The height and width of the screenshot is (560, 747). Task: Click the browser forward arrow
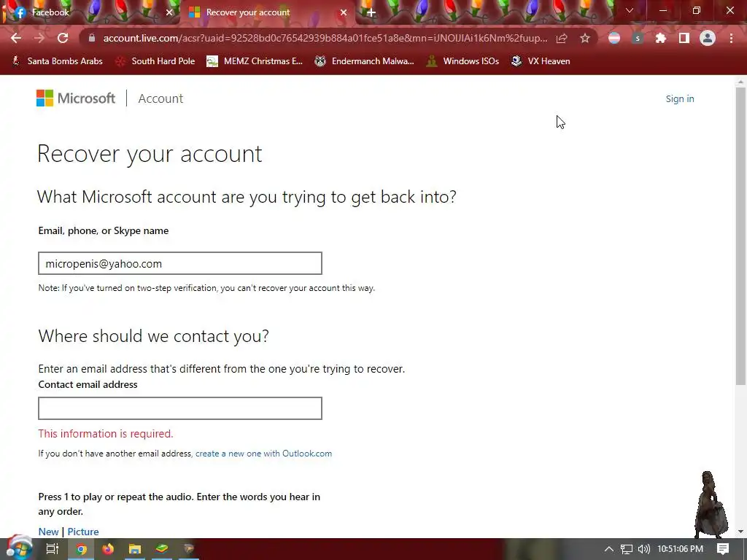(x=39, y=38)
